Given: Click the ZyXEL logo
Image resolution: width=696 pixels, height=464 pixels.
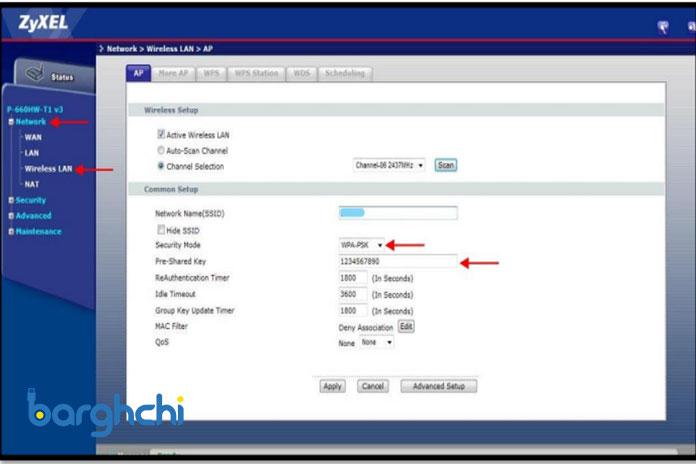Looking at the screenshot, I should click(42, 20).
